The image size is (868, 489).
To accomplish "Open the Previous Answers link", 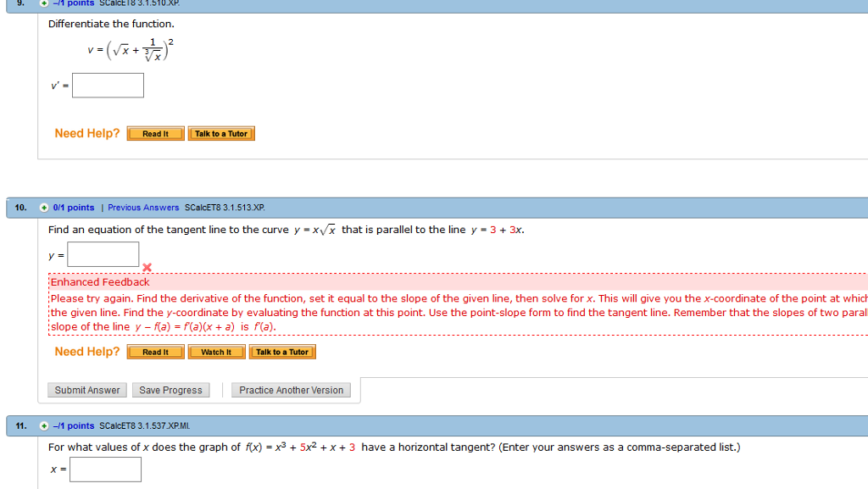I will click(x=142, y=207).
